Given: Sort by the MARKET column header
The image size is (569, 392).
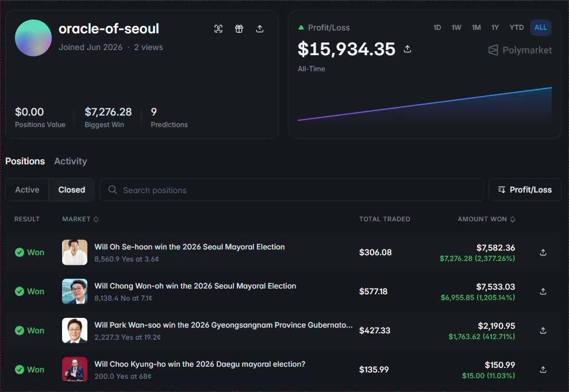Looking at the screenshot, I should (80, 219).
